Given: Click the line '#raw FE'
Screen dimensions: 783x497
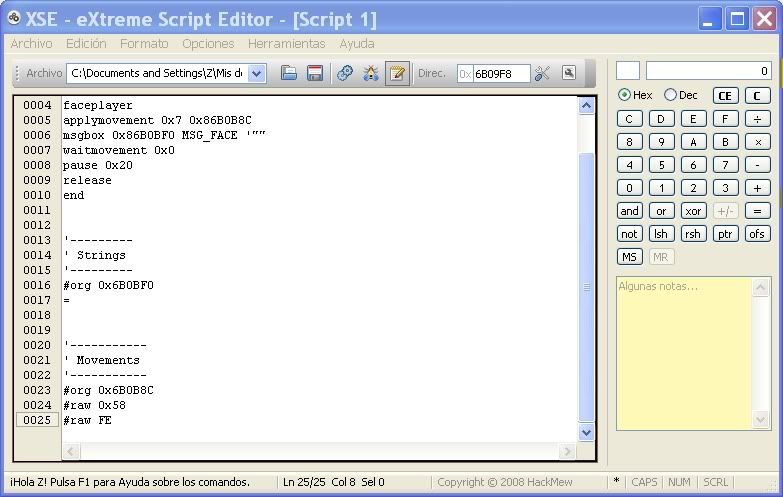Looking at the screenshot, I should click(x=87, y=420).
